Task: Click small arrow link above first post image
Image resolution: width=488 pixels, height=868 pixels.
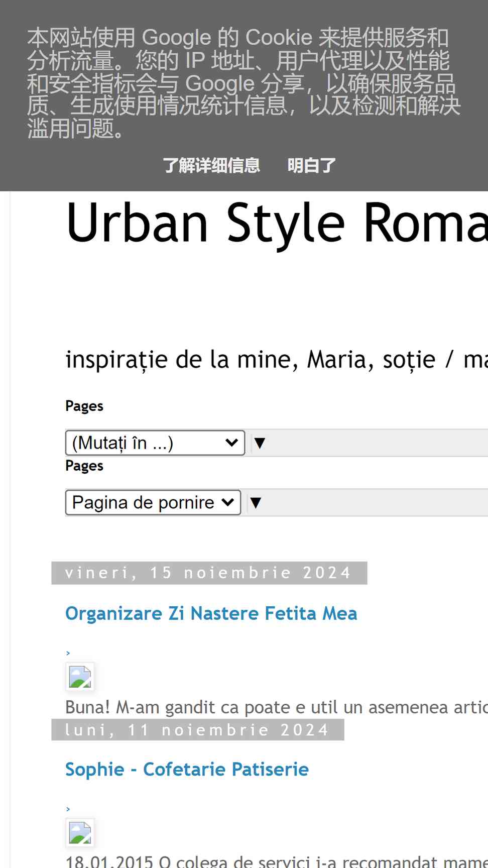Action: pyautogui.click(x=68, y=653)
